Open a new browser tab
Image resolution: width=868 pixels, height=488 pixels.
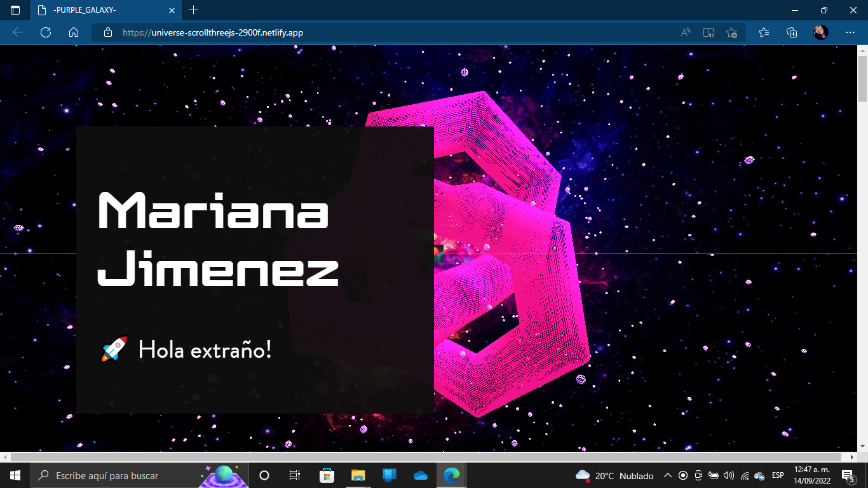pos(193,10)
